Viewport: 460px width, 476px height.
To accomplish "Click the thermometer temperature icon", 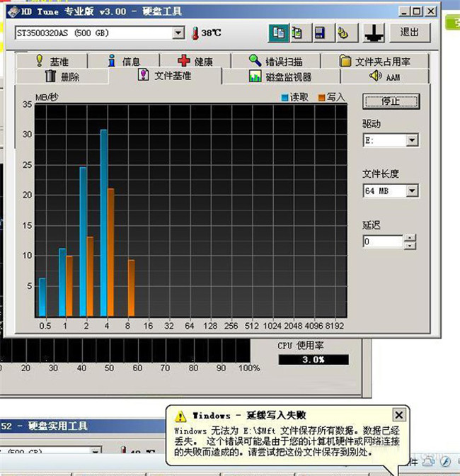I will tap(194, 33).
